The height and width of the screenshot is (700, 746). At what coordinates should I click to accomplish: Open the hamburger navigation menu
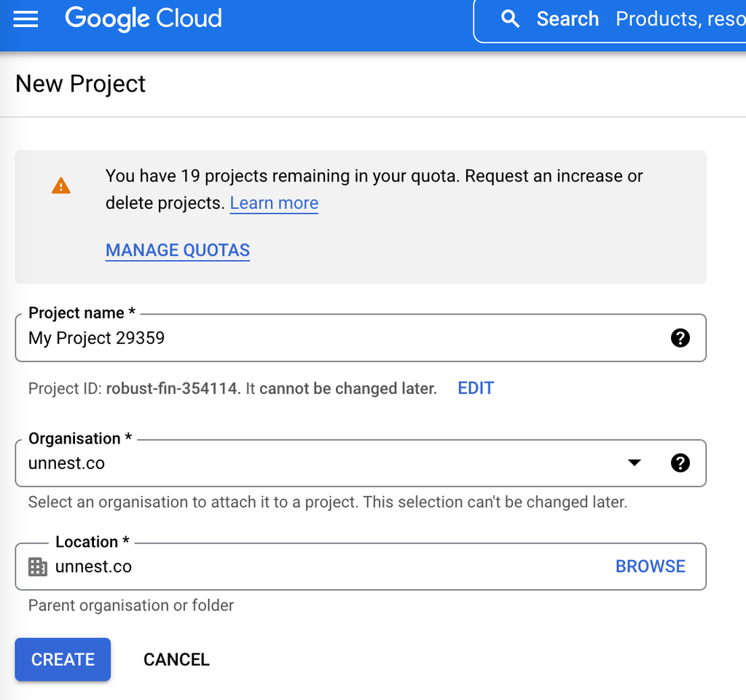point(25,19)
